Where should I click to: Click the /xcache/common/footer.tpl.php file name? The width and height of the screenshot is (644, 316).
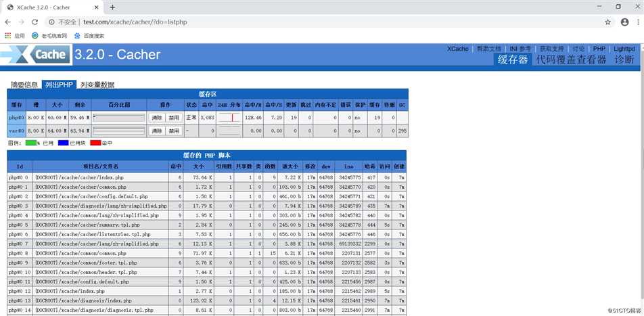tap(86, 263)
